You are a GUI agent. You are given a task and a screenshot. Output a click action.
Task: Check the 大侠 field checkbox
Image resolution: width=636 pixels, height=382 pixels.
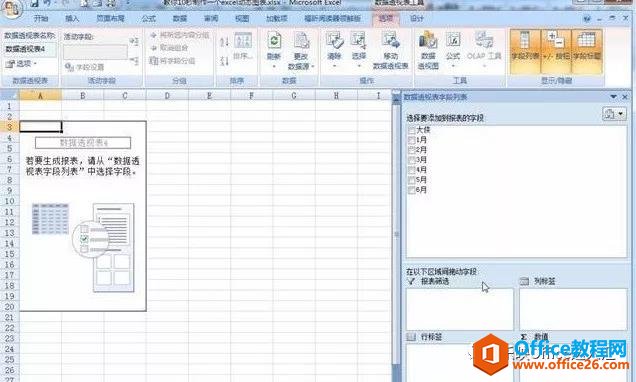pos(411,130)
